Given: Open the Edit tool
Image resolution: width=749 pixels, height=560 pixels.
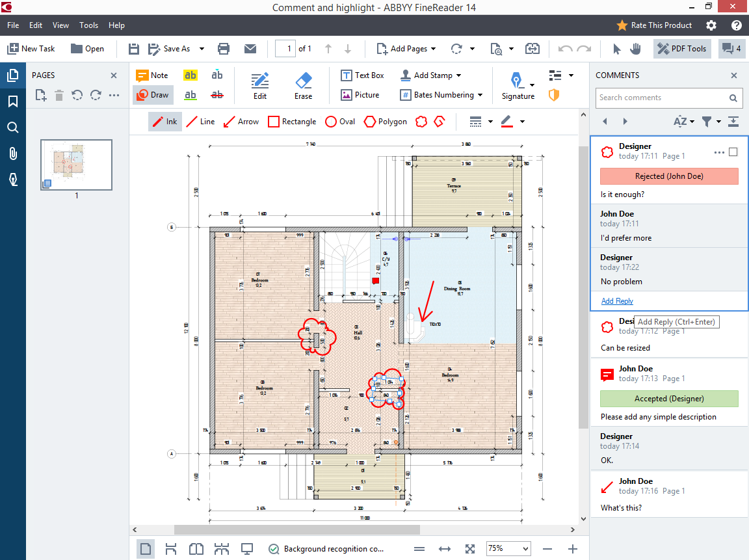Looking at the screenshot, I should [260, 86].
